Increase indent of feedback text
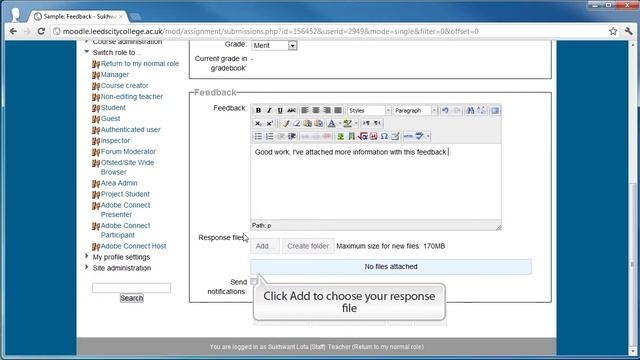 coord(292,136)
